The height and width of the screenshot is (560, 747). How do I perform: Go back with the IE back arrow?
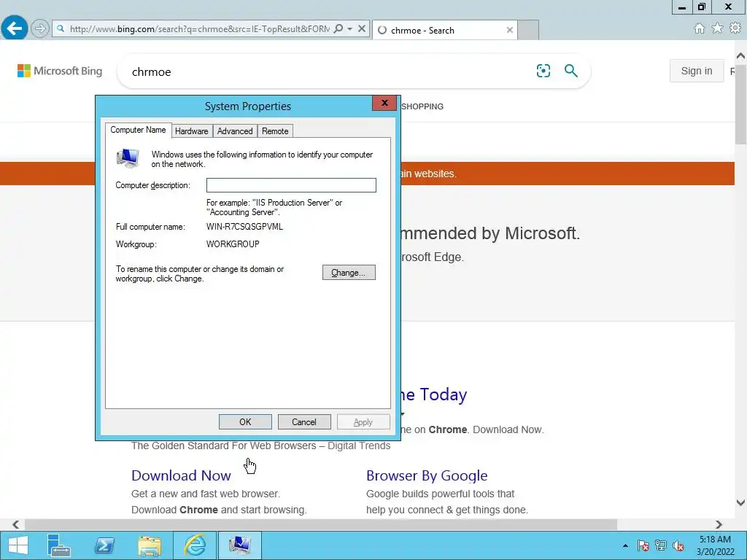click(x=15, y=28)
